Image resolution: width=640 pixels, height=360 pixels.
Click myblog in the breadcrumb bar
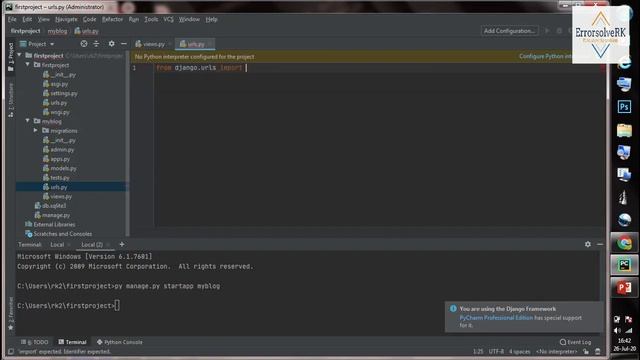57,31
